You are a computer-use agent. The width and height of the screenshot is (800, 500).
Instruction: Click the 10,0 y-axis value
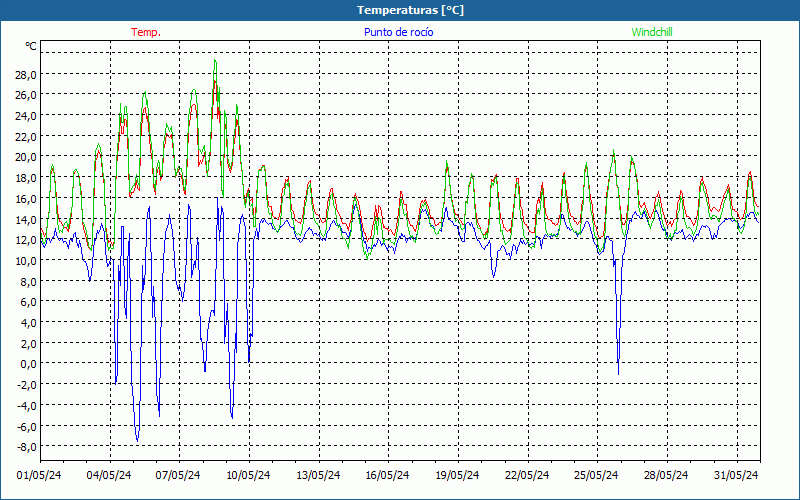pos(26,261)
